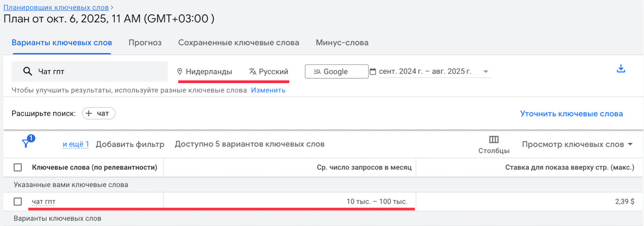Click the download plan icon
This screenshot has height=226, width=644.
[x=621, y=69]
